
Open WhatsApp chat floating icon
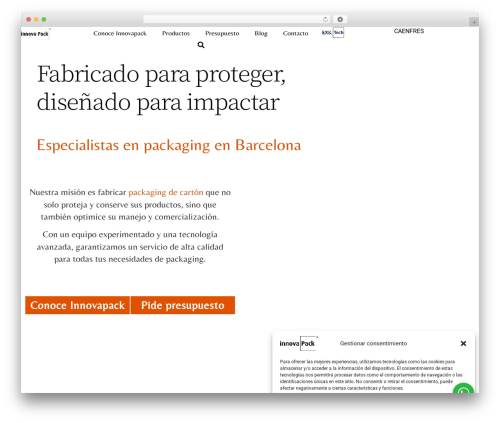[x=463, y=389]
